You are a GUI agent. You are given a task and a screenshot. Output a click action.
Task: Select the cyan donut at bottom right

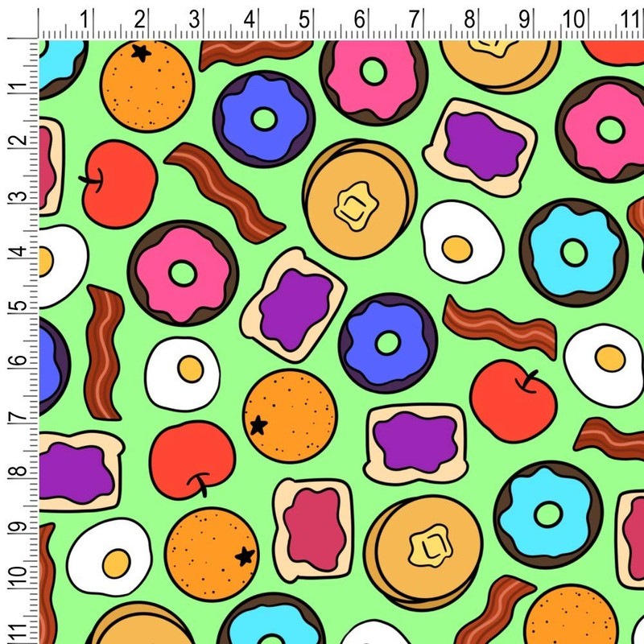point(550,512)
